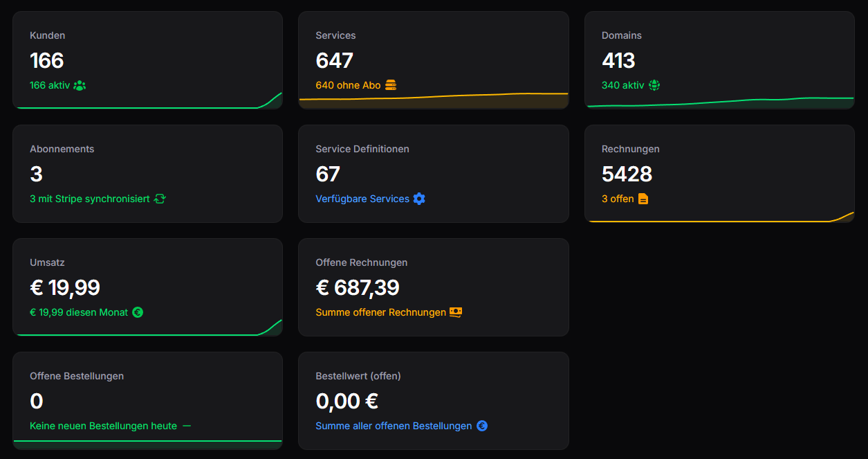
Task: Click the '3 offen' link under Rechnungen
Action: coord(616,198)
